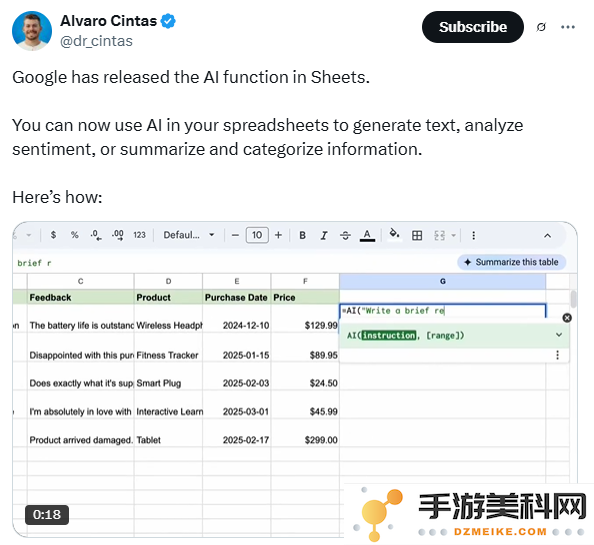This screenshot has height=545, width=594.
Task: Click the spreadsheet vertical scrollbar
Action: (574, 299)
